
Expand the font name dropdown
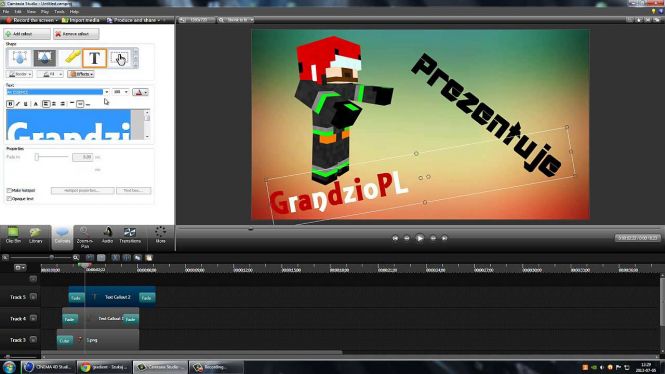[106, 92]
